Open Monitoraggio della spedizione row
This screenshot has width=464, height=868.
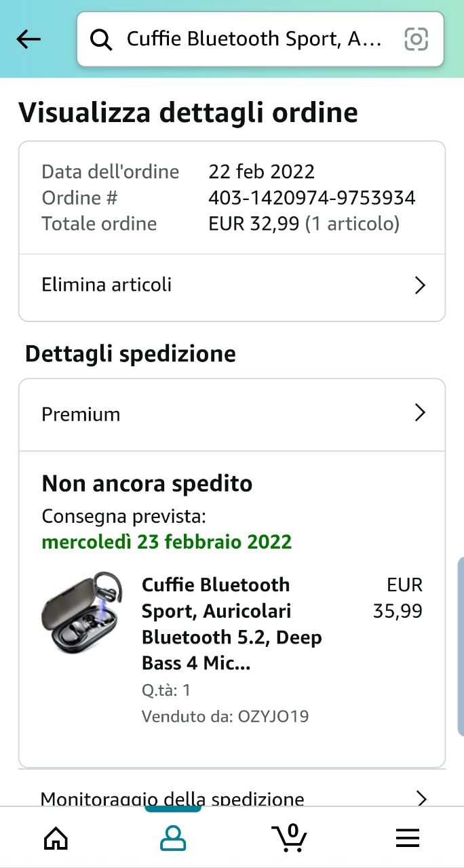pyautogui.click(x=172, y=798)
